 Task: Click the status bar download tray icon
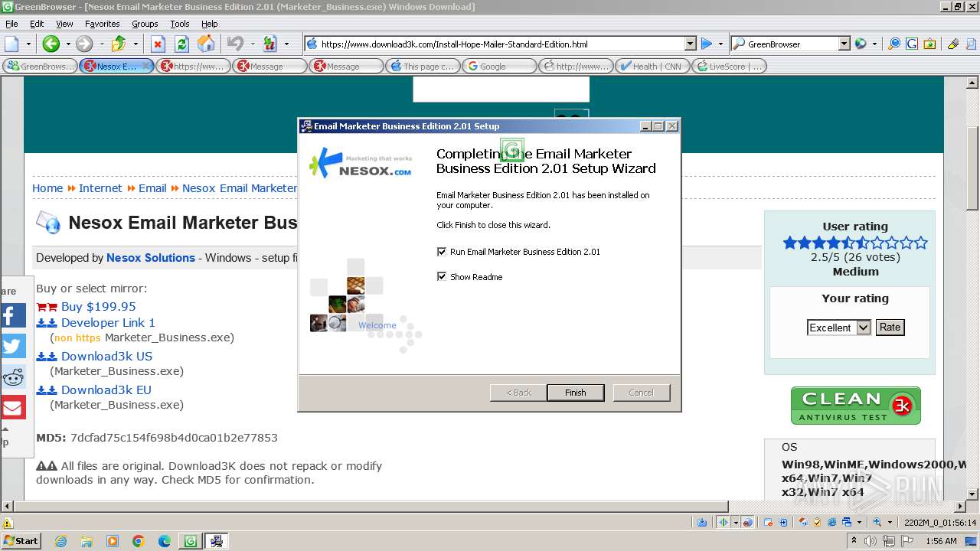pos(702,523)
